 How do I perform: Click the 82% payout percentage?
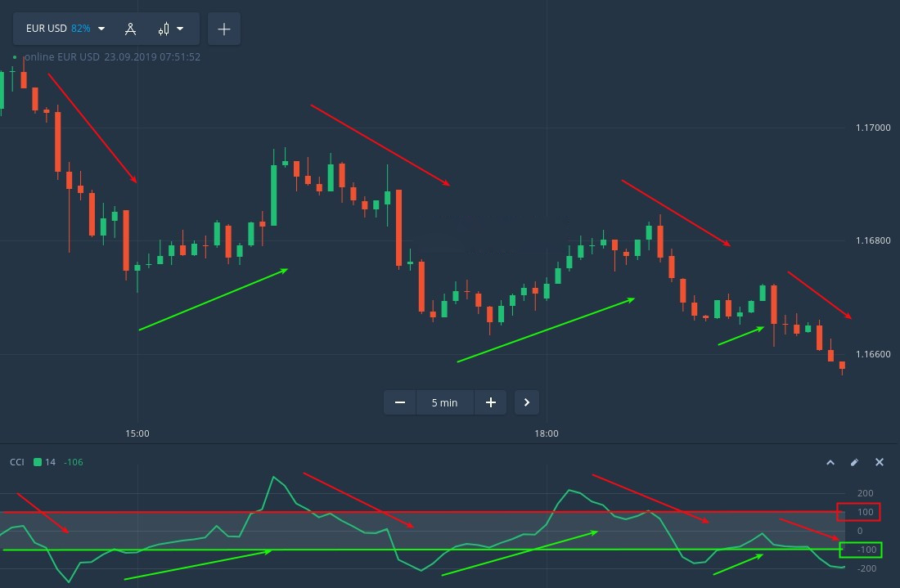click(81, 29)
